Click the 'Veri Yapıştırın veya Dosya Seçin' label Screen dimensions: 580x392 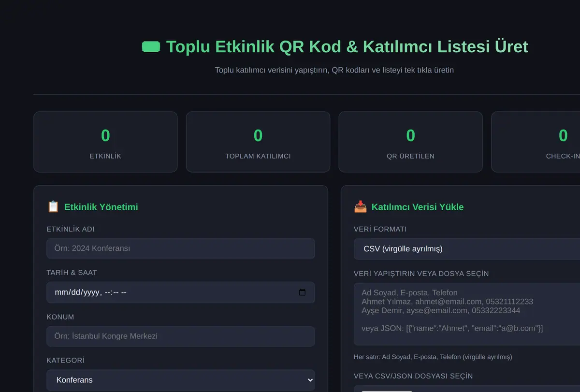click(x=421, y=274)
